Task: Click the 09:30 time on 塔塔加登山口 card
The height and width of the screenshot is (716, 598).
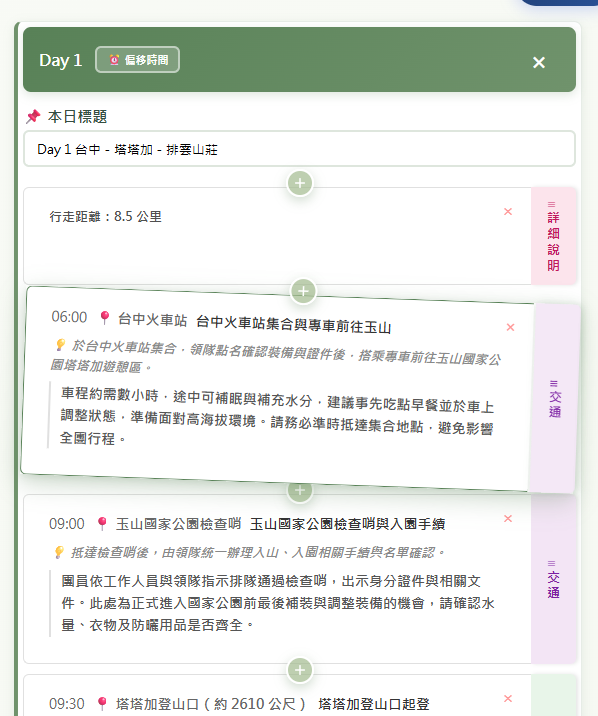Action: (67, 704)
